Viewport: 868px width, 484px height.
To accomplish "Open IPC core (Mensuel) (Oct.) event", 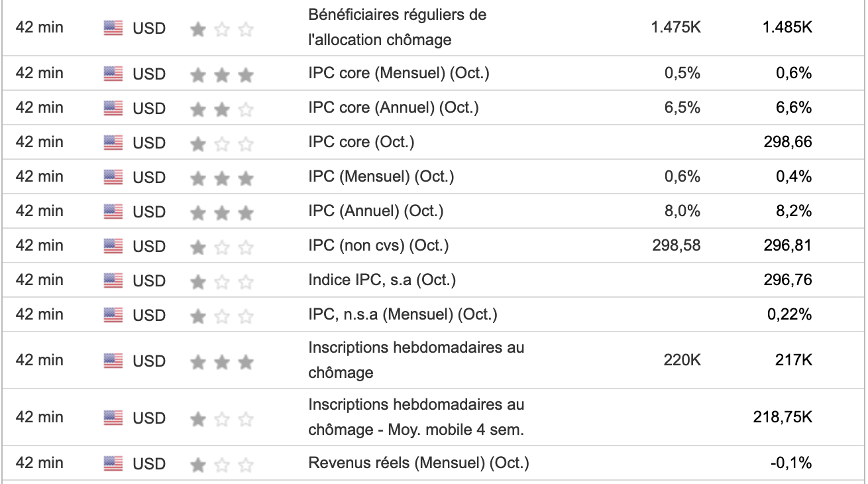I will tap(399, 73).
